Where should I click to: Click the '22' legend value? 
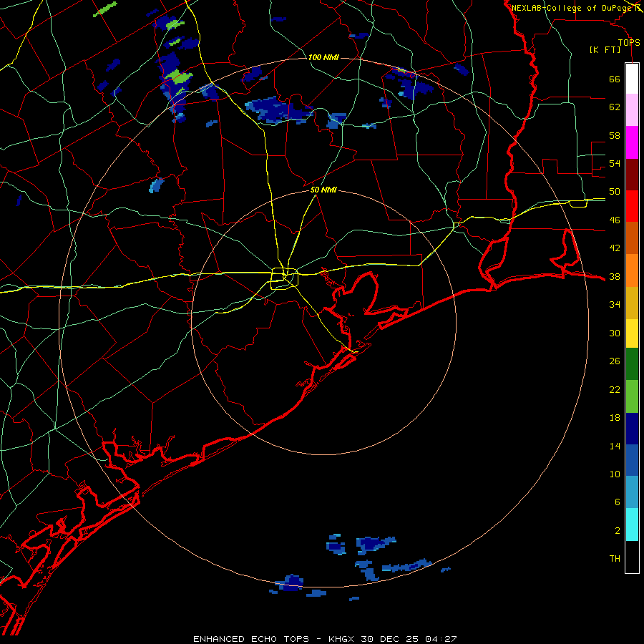tap(615, 389)
